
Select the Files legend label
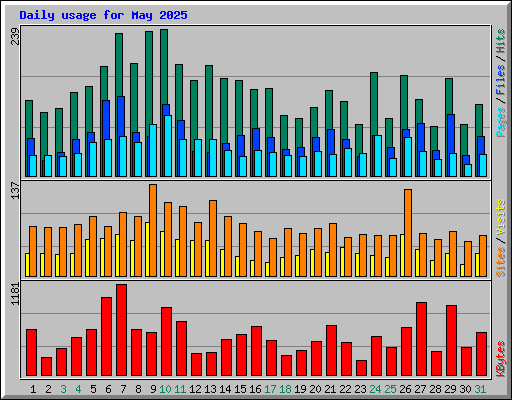click(x=501, y=80)
